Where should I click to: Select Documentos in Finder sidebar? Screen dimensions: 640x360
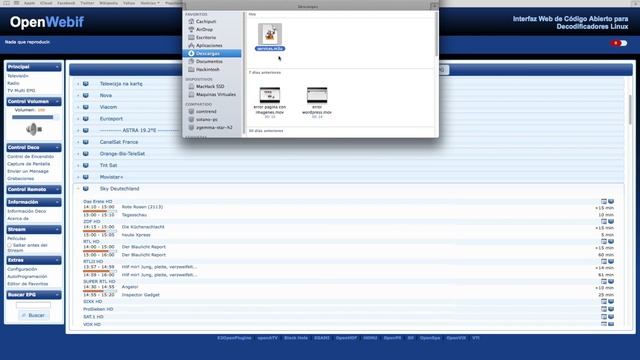[x=209, y=61]
